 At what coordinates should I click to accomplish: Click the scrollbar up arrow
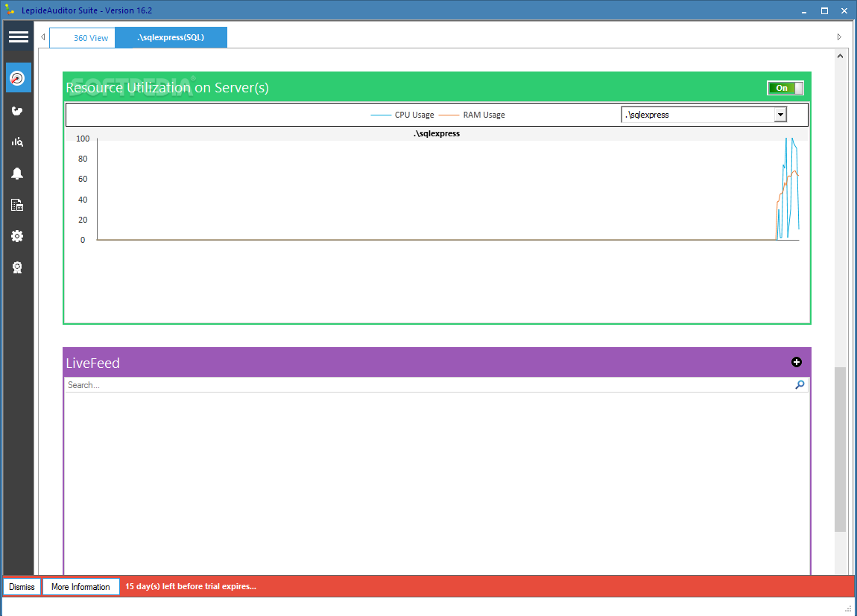click(x=840, y=56)
